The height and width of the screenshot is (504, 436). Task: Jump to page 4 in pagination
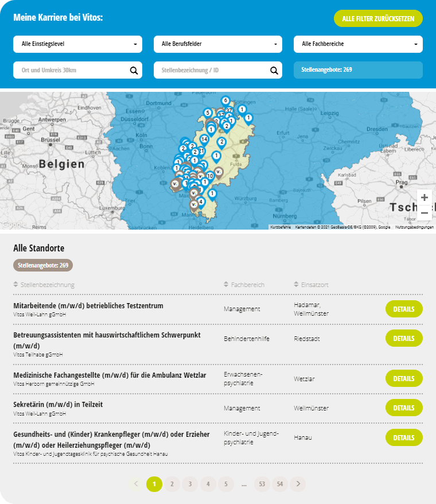(208, 484)
